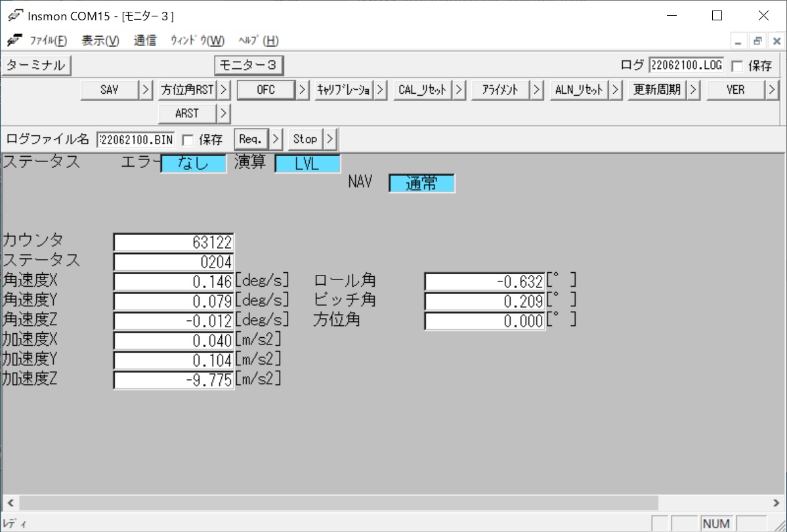This screenshot has height=532, width=787.
Task: Open the ウィンドウ(W) menu
Action: (198, 41)
